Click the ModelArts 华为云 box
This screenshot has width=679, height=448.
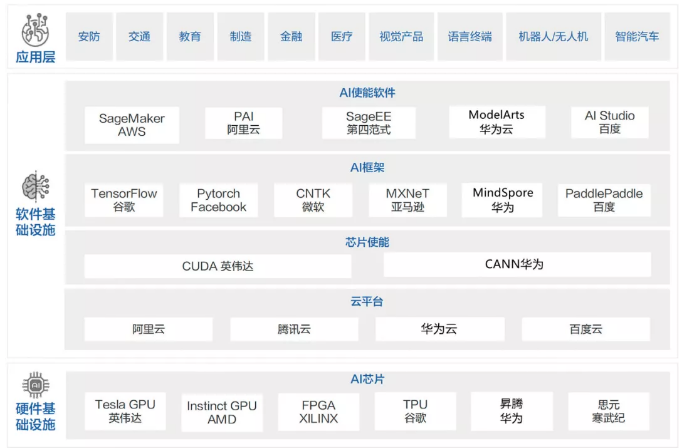coord(497,122)
